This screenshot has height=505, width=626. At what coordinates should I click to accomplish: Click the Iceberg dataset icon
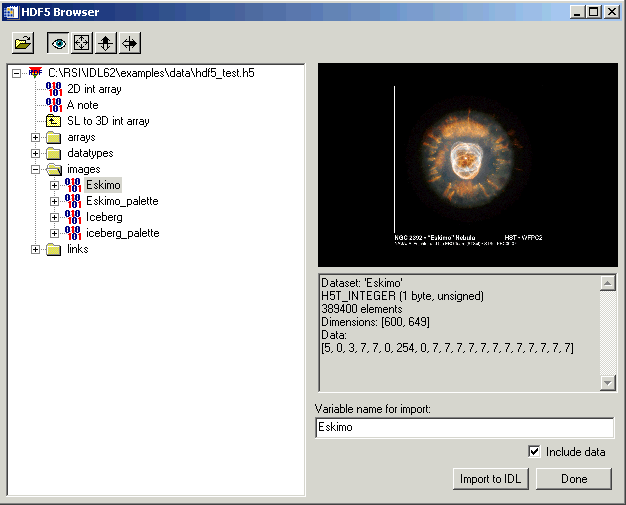pyautogui.click(x=72, y=217)
